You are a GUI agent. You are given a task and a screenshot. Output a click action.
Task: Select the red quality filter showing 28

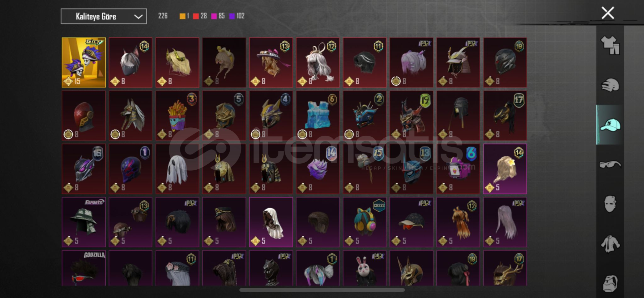tap(200, 16)
